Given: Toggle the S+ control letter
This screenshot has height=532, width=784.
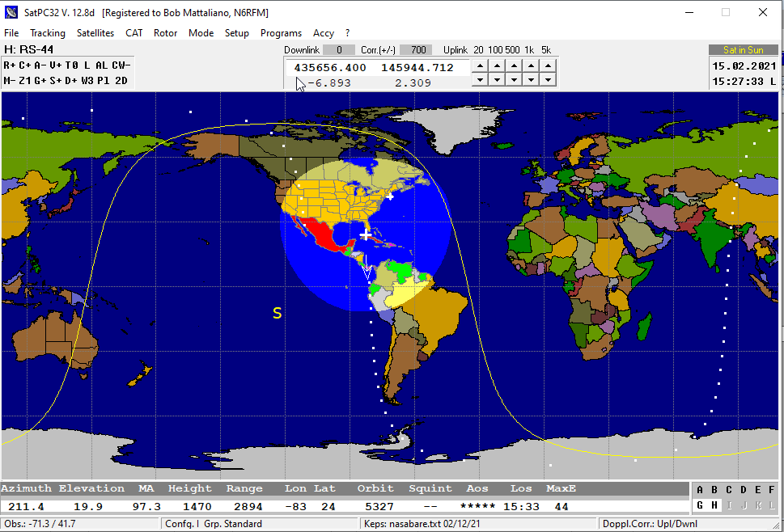Looking at the screenshot, I should coord(56,80).
